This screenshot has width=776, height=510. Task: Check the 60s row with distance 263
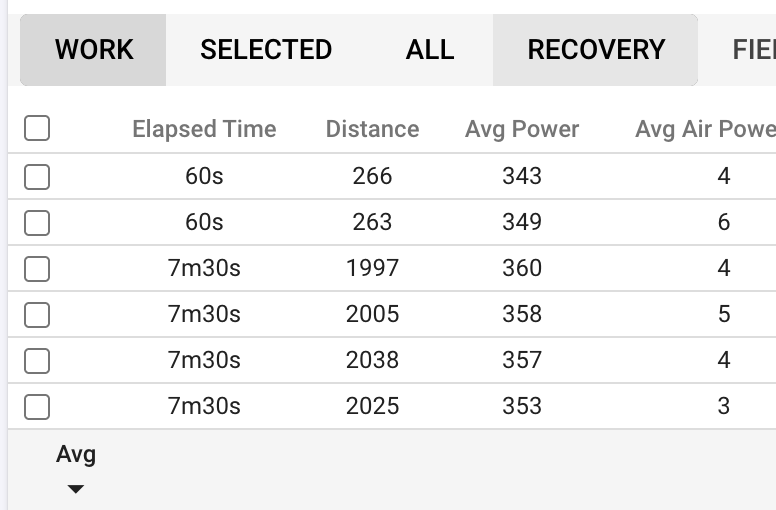[x=37, y=222]
